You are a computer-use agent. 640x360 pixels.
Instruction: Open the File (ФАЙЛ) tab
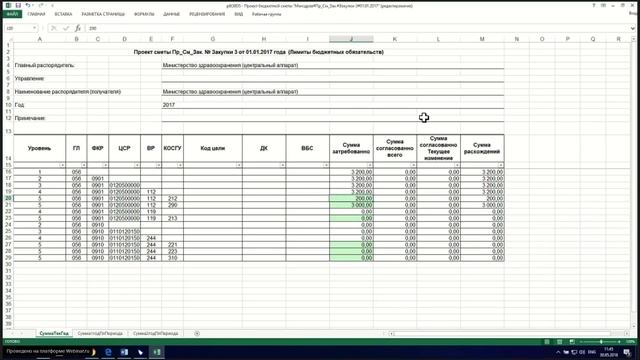(x=12, y=14)
